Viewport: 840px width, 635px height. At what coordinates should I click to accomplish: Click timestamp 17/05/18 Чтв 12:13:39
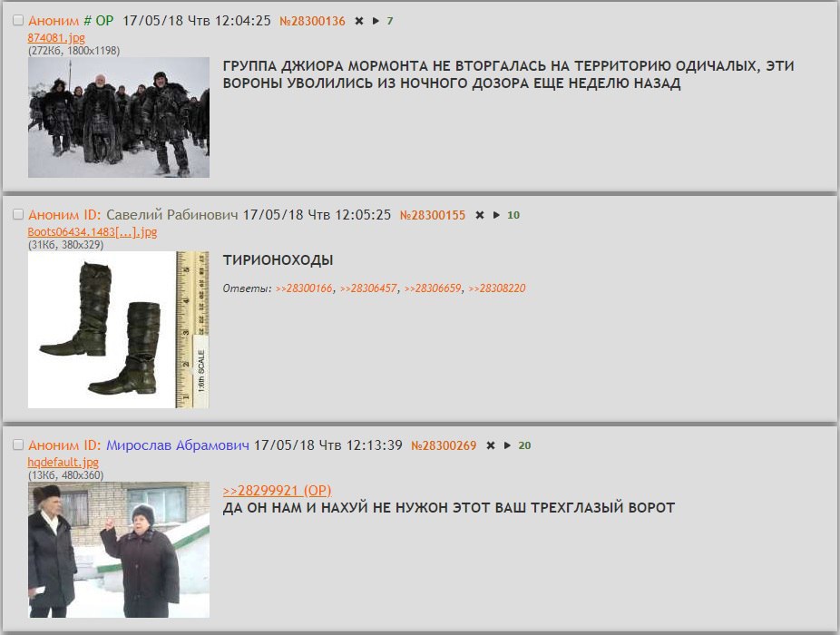(327, 445)
